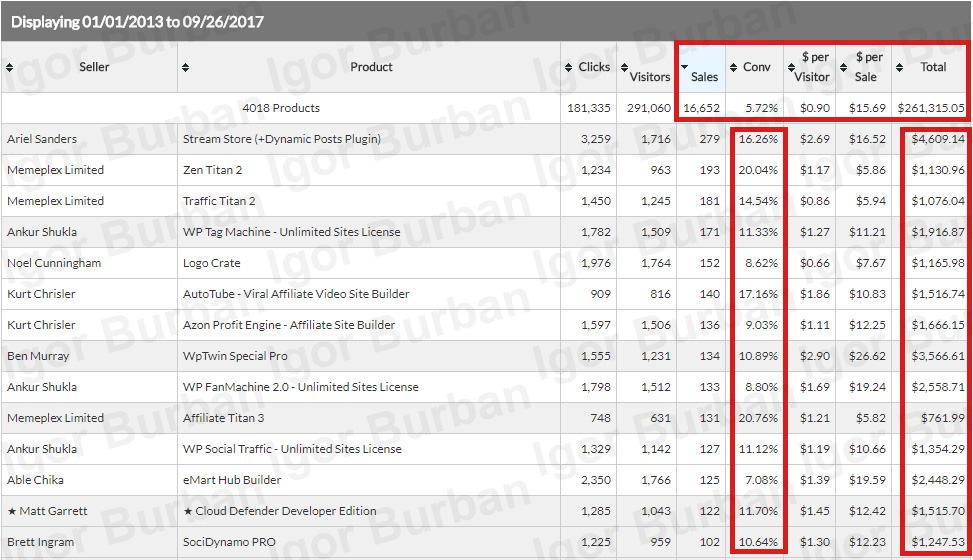
Task: Click seller name Ariel Sanders
Action: (x=42, y=139)
